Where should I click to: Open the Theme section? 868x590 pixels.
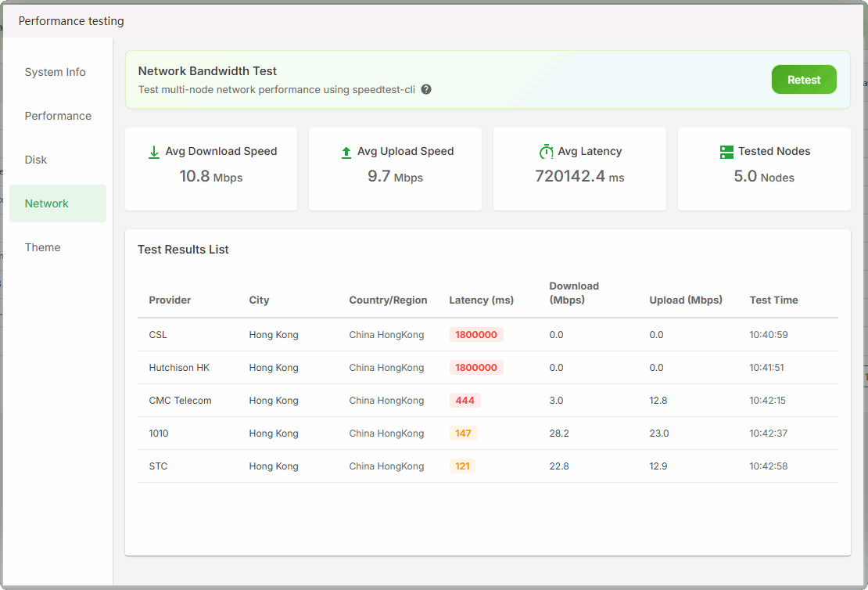tap(42, 247)
